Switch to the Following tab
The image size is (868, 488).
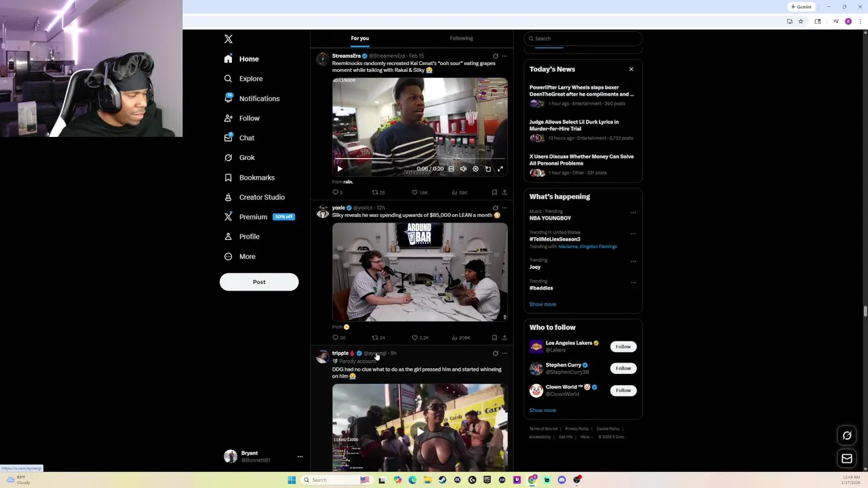(x=461, y=39)
